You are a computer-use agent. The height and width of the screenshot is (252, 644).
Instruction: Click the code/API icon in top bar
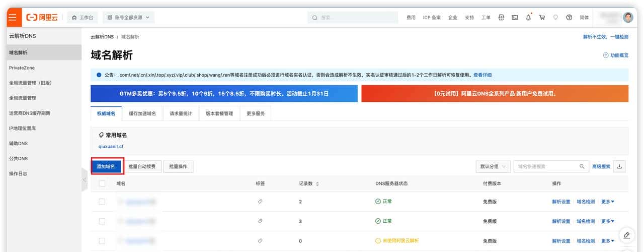[501, 17]
